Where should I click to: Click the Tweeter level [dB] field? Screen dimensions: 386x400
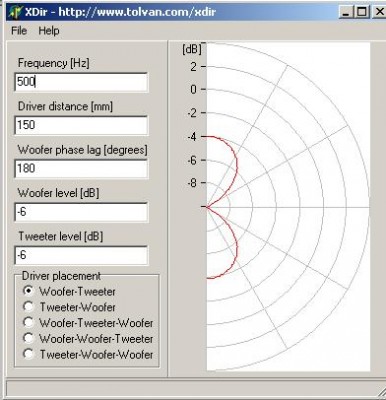coord(81,255)
